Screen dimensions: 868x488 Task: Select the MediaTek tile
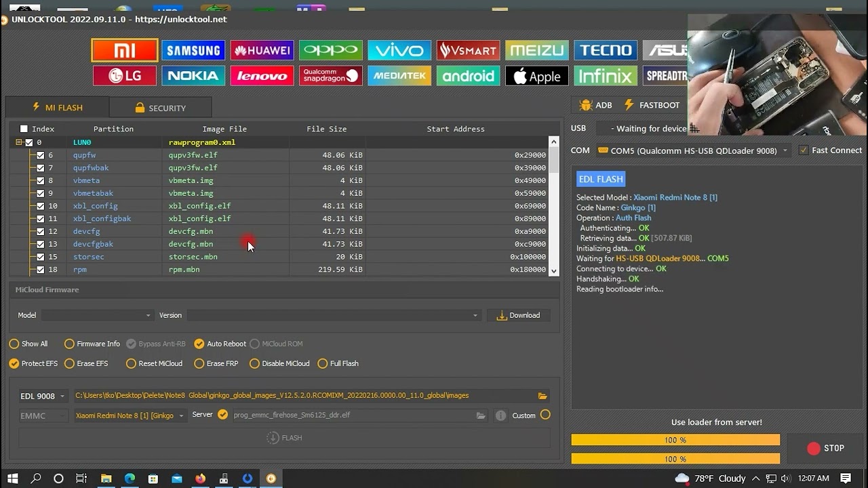coord(399,76)
